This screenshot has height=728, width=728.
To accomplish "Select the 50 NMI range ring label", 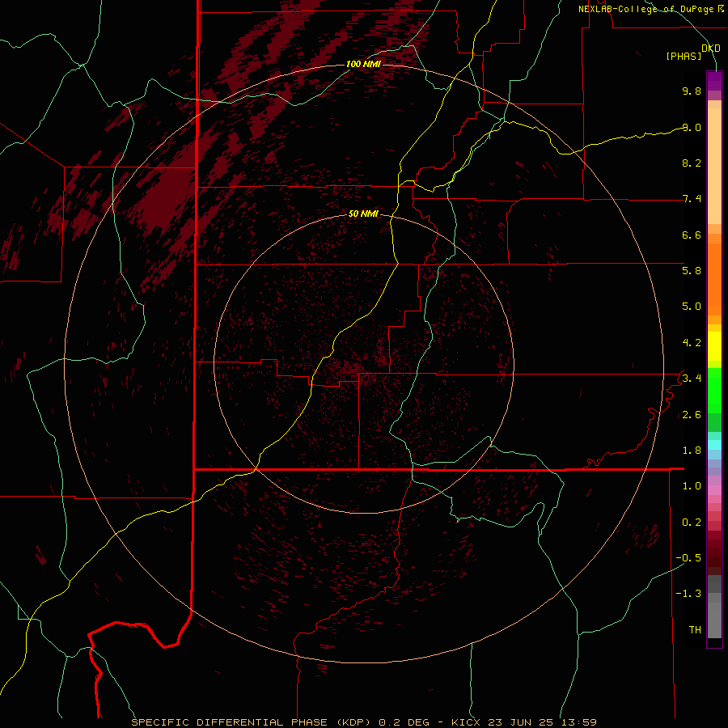I will tap(363, 214).
